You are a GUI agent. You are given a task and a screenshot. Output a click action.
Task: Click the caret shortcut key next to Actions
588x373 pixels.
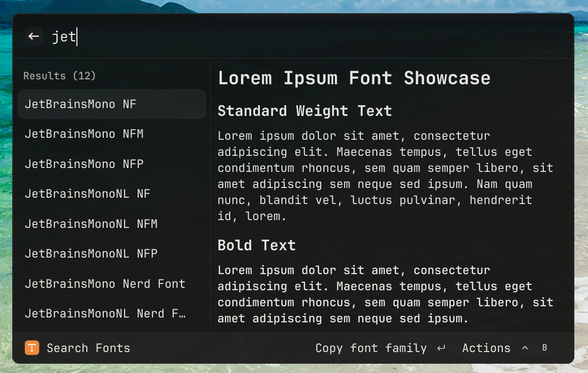pyautogui.click(x=525, y=348)
